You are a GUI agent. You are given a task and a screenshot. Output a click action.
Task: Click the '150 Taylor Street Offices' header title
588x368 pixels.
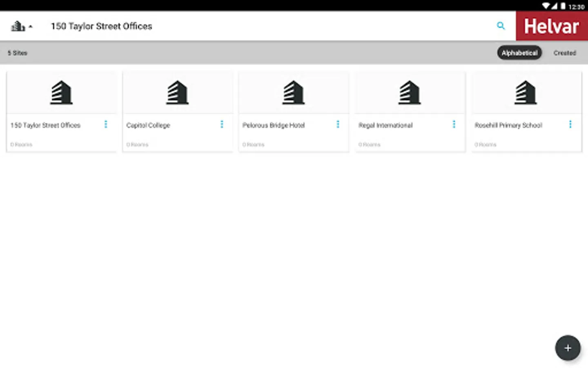point(101,26)
